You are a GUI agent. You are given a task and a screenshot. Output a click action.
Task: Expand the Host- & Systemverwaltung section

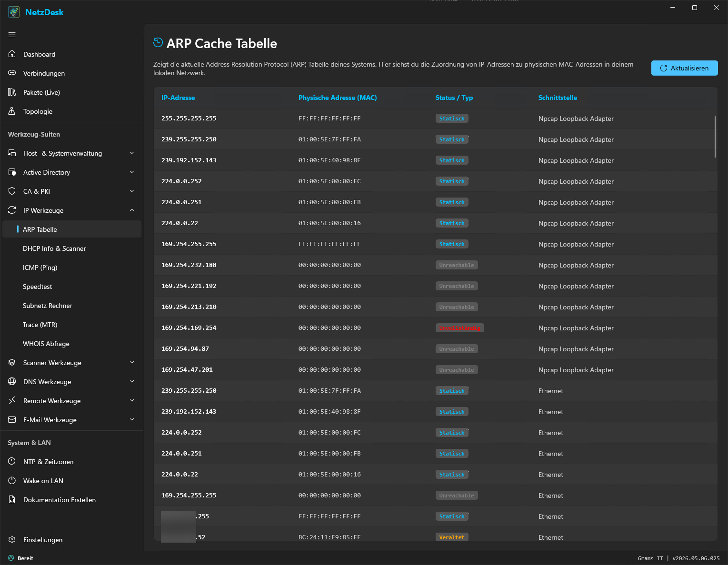point(132,153)
